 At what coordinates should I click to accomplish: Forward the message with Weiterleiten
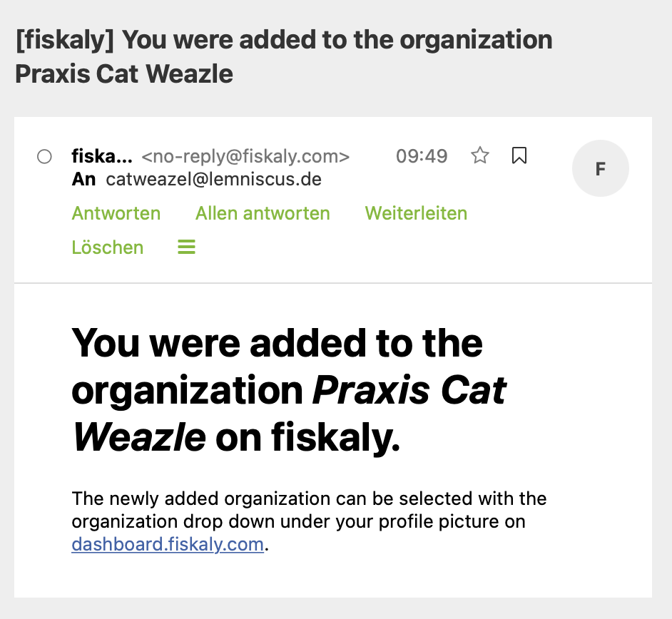[416, 213]
